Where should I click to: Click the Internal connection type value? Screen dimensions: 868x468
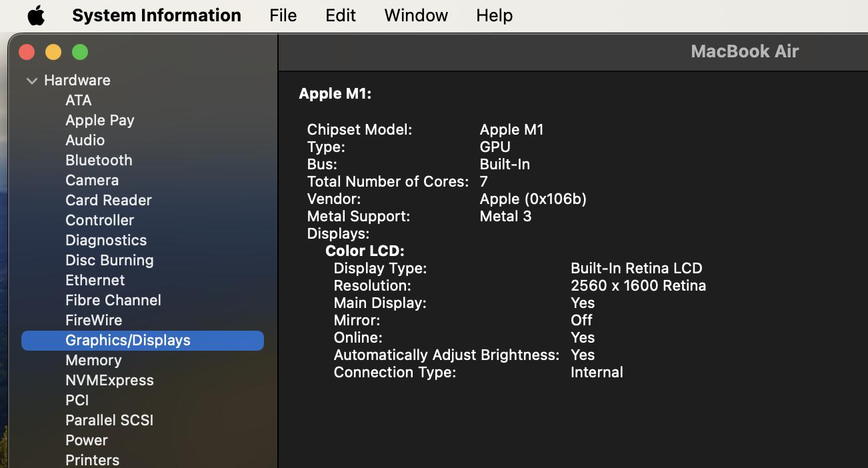pyautogui.click(x=597, y=372)
